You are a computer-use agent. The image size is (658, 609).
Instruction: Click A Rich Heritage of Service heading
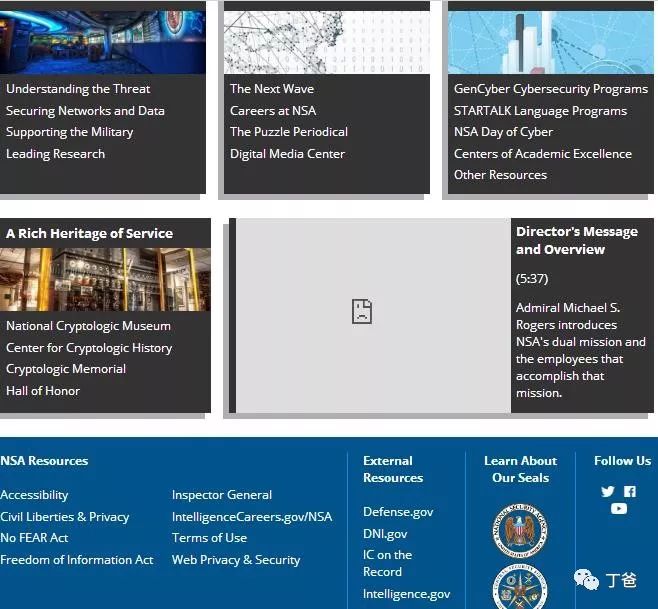coord(89,233)
